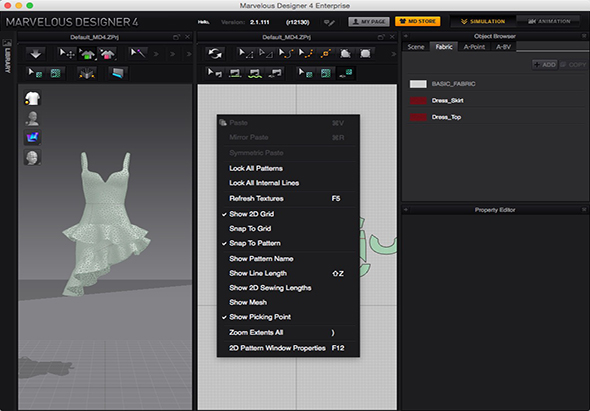590x411 pixels.
Task: Click the dark teal texture icon in 2D toolbar
Action: (346, 73)
